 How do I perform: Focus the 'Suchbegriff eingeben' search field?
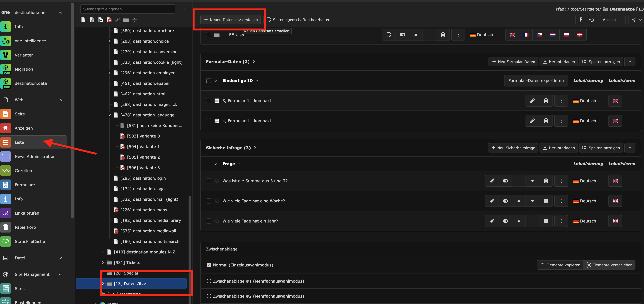tap(128, 9)
